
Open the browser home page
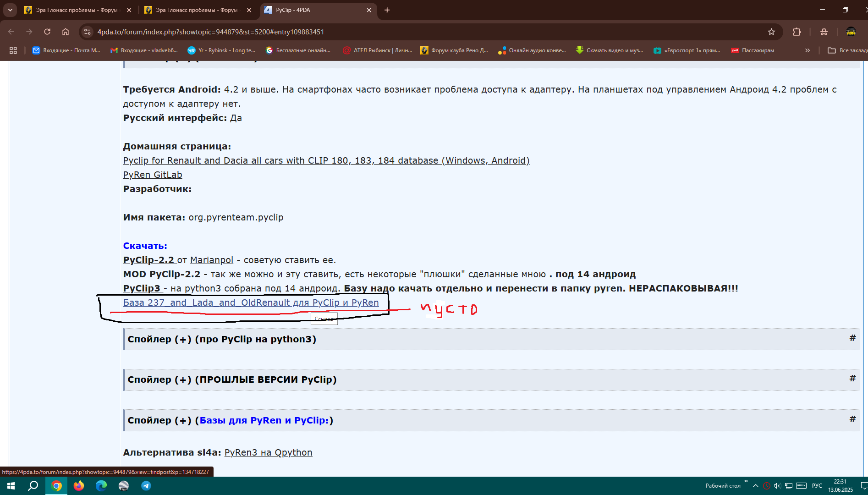(66, 32)
